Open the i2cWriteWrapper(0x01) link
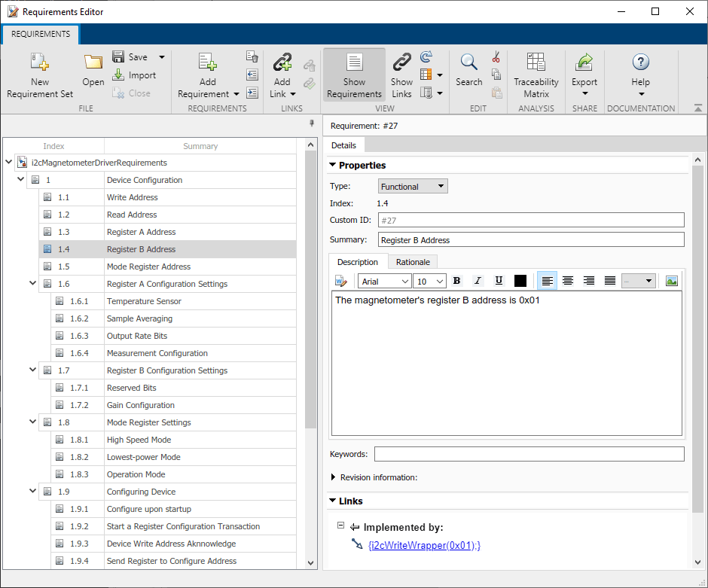 424,545
